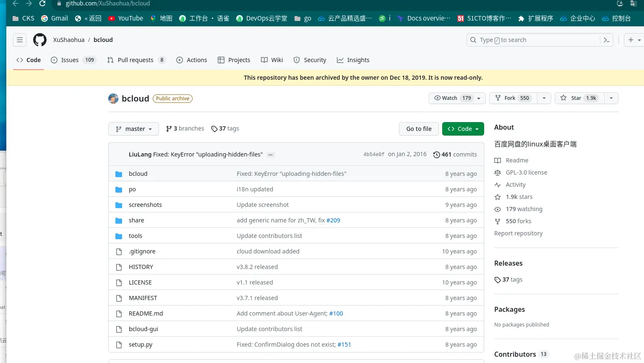The height and width of the screenshot is (363, 644).
Task: Open the screenshots folder
Action: (x=145, y=205)
